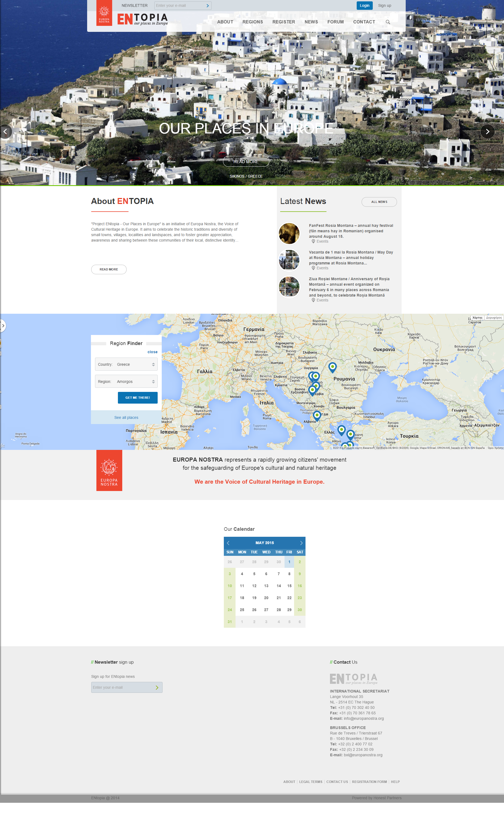The height and width of the screenshot is (814, 504).
Task: Go to the previous hero slide arrow
Action: (5, 132)
